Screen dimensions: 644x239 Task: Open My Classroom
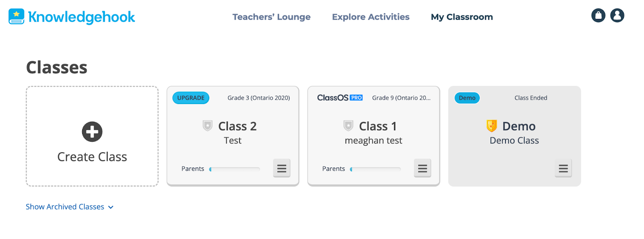pos(461,17)
